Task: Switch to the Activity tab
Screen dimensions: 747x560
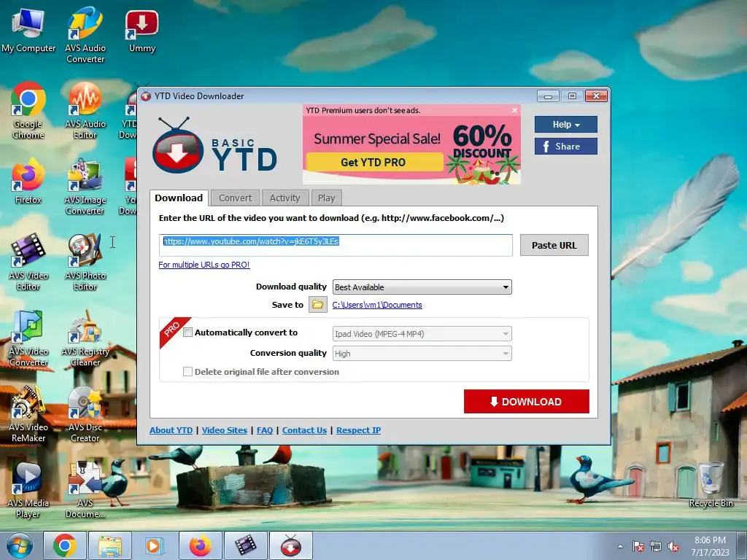Action: point(285,198)
